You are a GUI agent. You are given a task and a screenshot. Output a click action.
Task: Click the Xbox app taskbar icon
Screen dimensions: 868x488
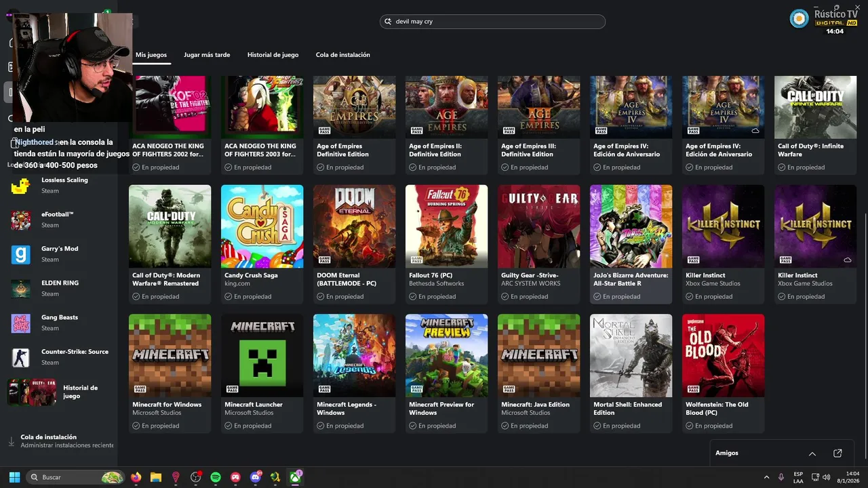296,477
